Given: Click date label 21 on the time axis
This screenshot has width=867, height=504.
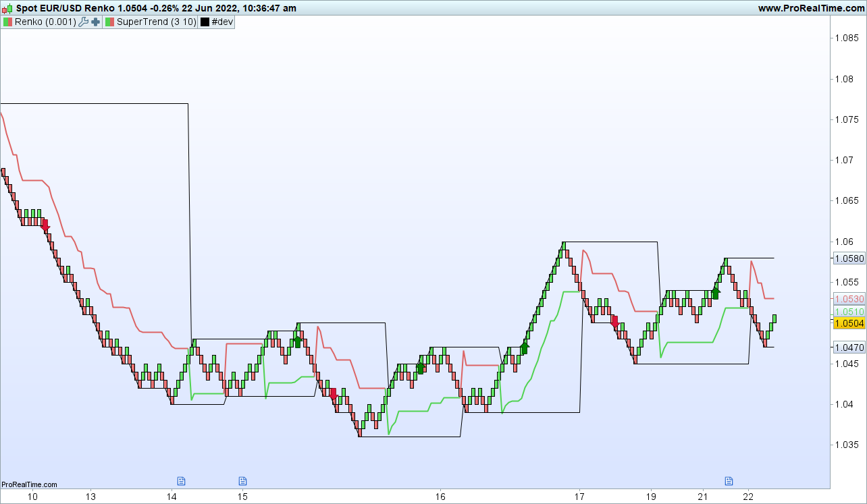Looking at the screenshot, I should point(703,497).
